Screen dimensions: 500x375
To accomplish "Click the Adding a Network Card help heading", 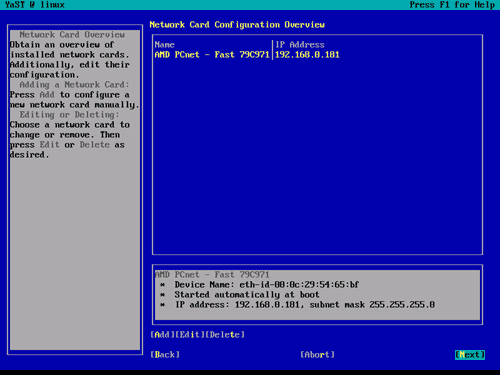I will [x=74, y=85].
